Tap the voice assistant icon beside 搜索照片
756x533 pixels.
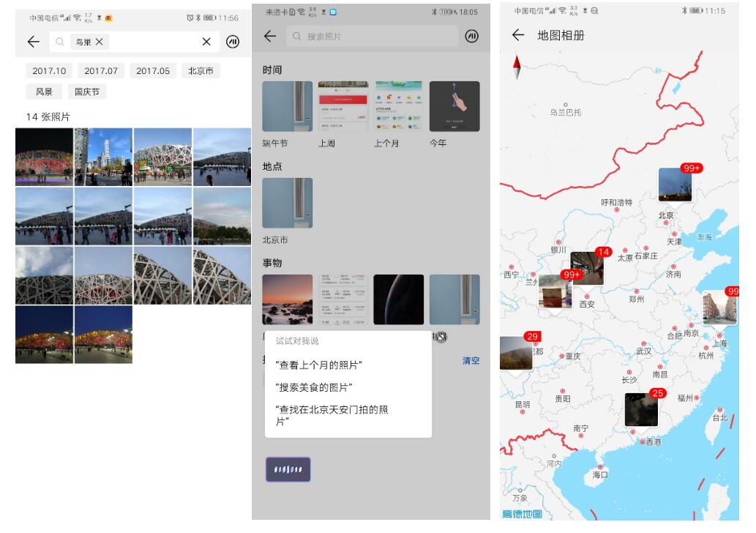[471, 36]
